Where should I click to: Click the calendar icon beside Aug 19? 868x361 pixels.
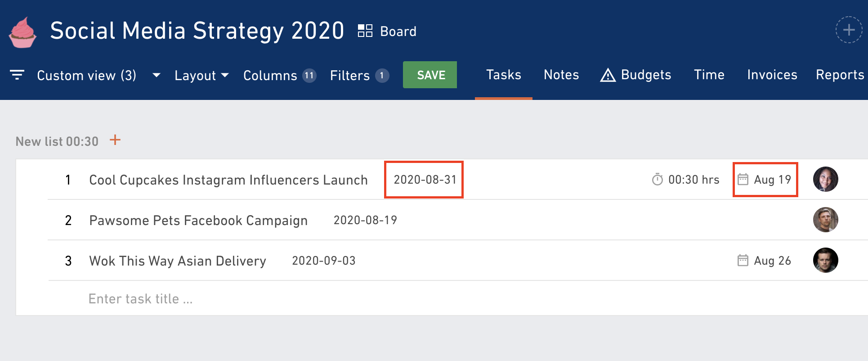click(x=743, y=179)
